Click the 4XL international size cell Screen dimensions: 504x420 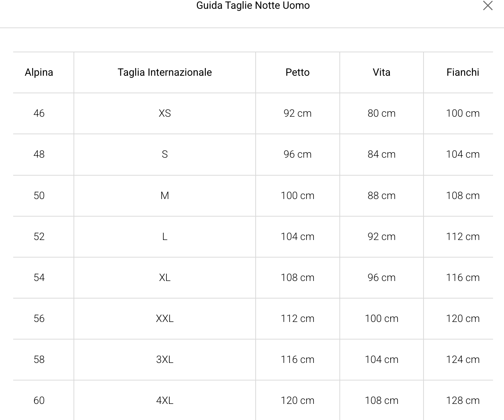point(165,401)
